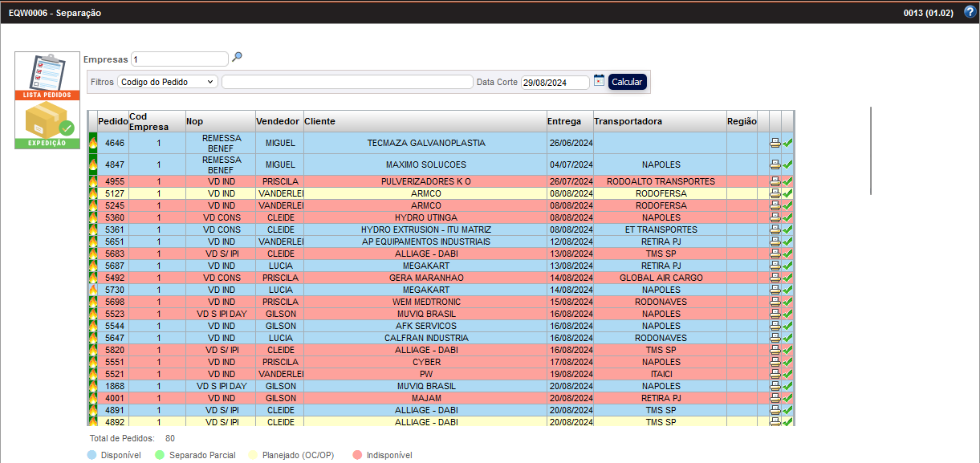Confirm order 4847 with green checkmark

point(787,164)
